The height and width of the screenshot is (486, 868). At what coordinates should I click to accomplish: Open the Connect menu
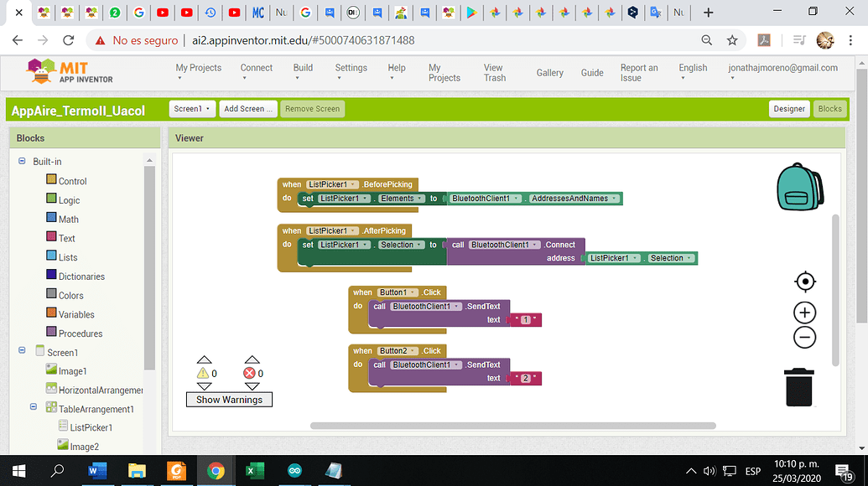256,72
